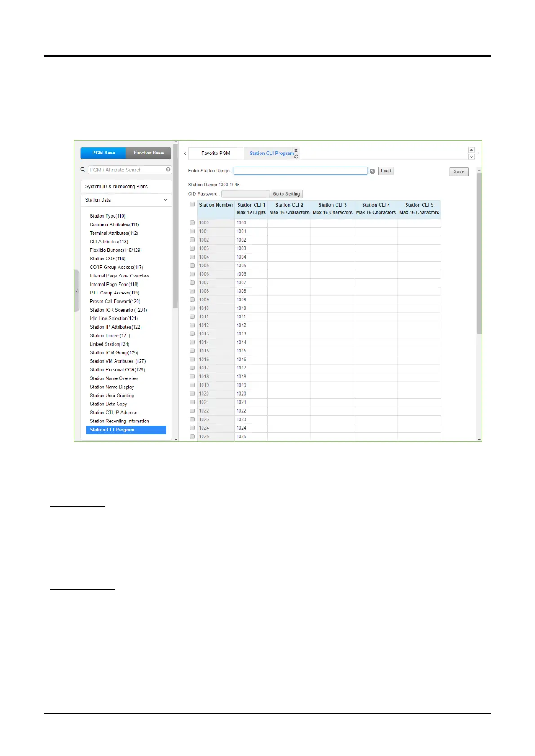
Task: Open Internal Page Zone Overview
Action: pyautogui.click(x=119, y=276)
